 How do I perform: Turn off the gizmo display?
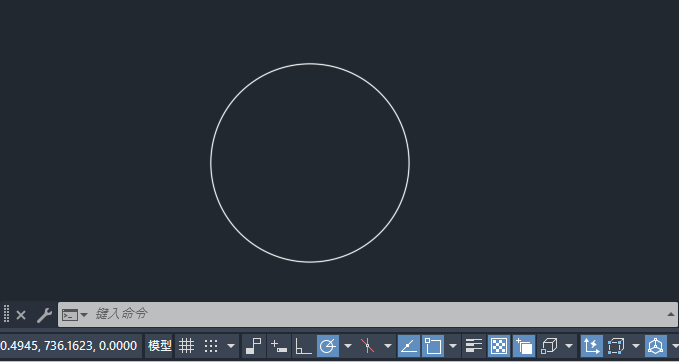pos(656,346)
